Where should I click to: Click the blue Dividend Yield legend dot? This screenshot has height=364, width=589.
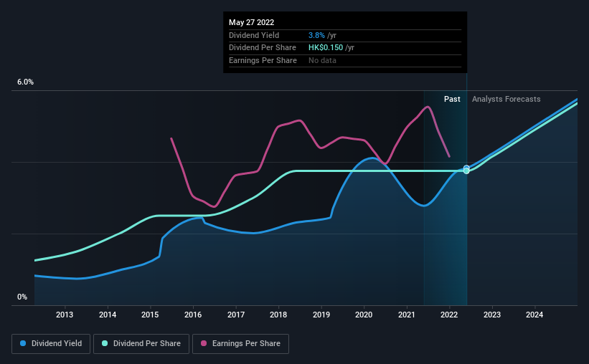pos(24,344)
